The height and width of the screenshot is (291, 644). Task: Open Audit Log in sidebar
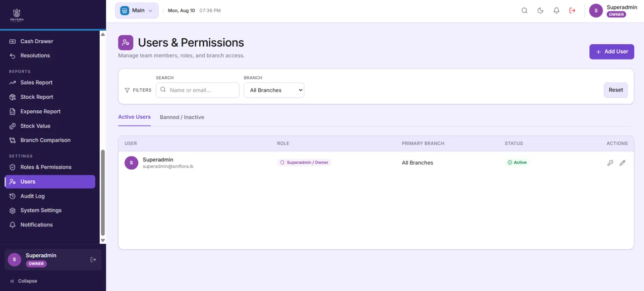click(50, 196)
